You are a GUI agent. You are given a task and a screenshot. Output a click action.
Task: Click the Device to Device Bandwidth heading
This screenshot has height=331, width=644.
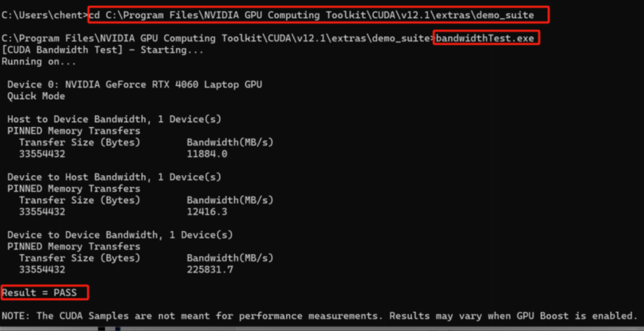120,235
